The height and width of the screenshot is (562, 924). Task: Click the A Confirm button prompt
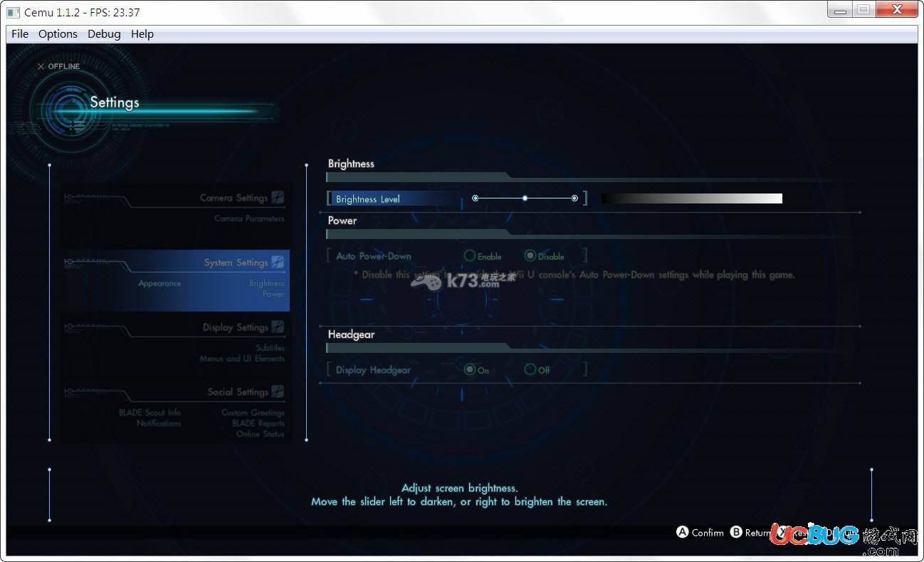coord(700,532)
